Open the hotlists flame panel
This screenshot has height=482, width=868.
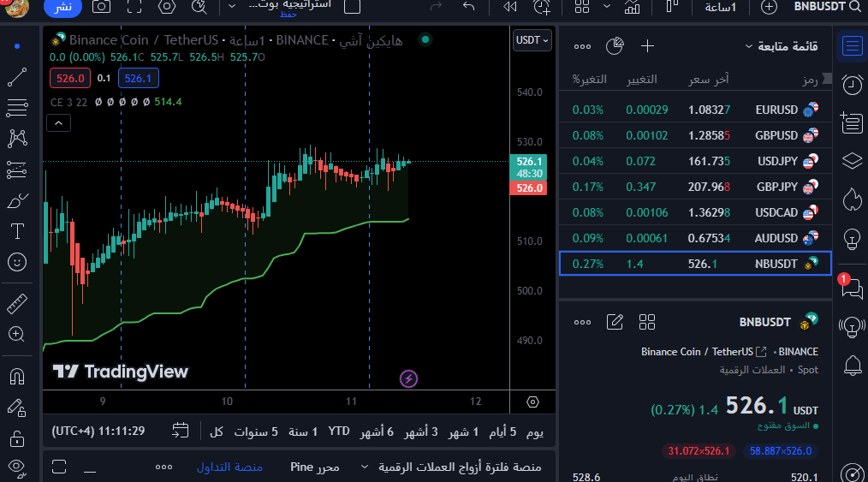(x=852, y=199)
